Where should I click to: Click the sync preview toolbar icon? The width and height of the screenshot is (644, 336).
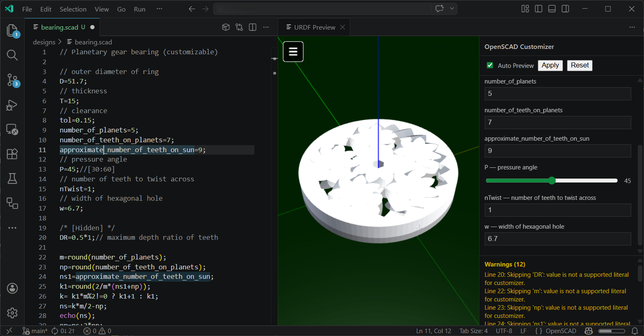pos(239,27)
